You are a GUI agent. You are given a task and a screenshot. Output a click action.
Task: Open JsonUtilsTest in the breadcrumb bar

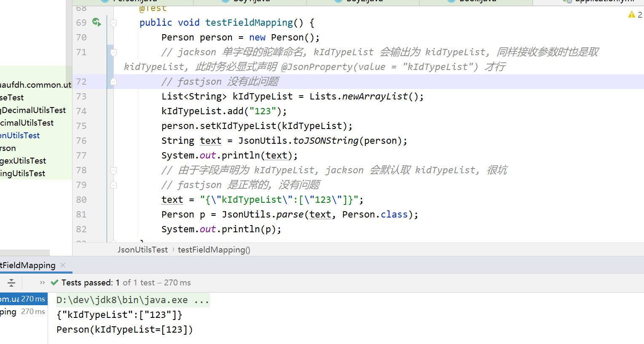tap(142, 250)
